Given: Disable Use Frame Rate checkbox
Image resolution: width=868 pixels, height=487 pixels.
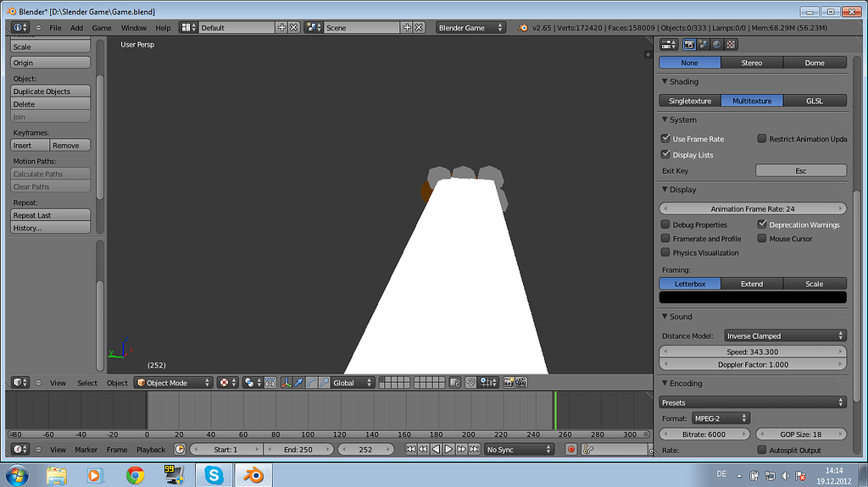Looking at the screenshot, I should tap(665, 138).
